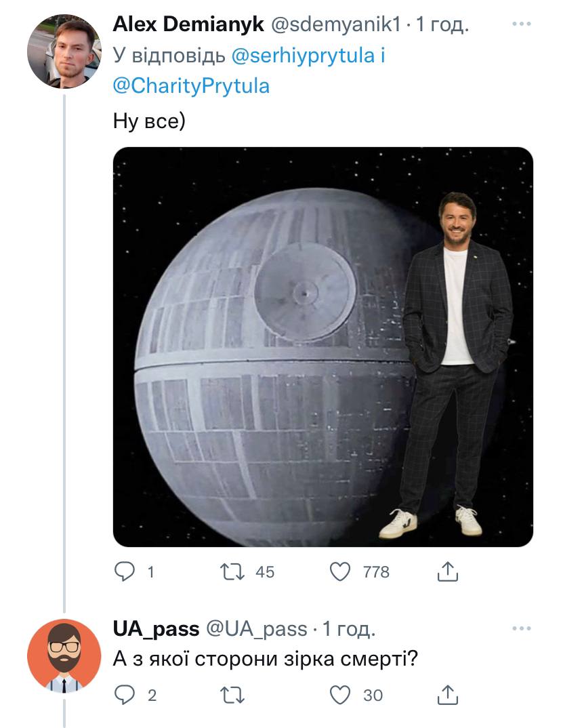Open the Death Star image
This screenshot has width=561, height=728.
[323, 346]
